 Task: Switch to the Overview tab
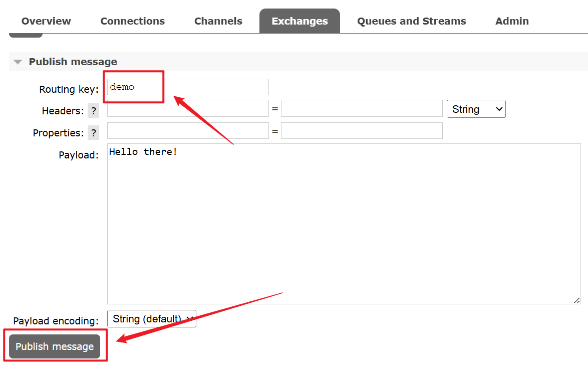[46, 21]
